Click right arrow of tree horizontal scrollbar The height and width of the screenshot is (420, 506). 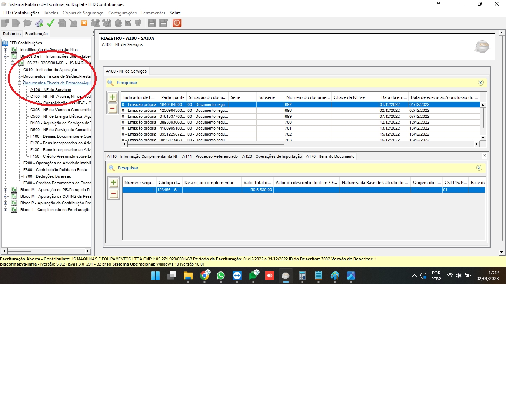pos(88,251)
